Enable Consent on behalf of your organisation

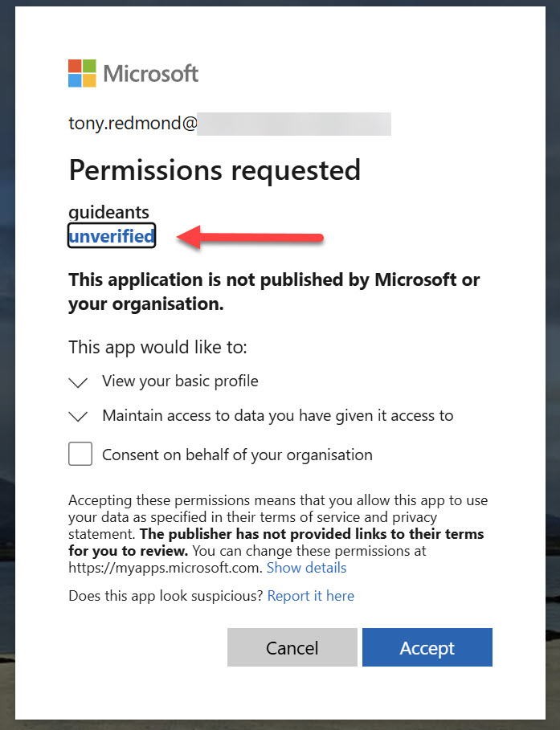pyautogui.click(x=80, y=454)
